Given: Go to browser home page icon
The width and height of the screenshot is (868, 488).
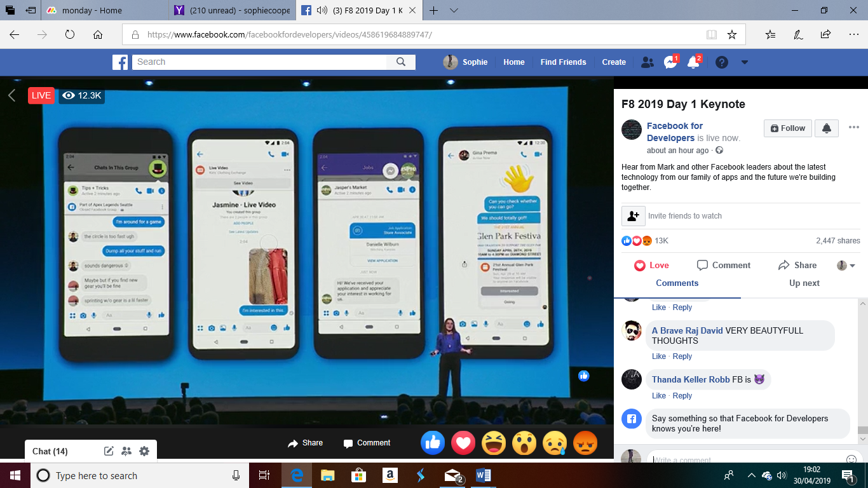Looking at the screenshot, I should tap(97, 34).
